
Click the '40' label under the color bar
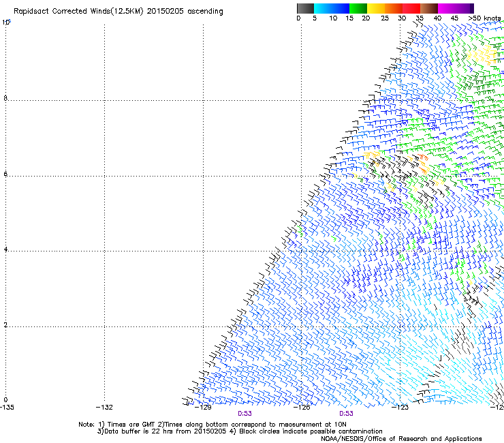click(x=437, y=18)
